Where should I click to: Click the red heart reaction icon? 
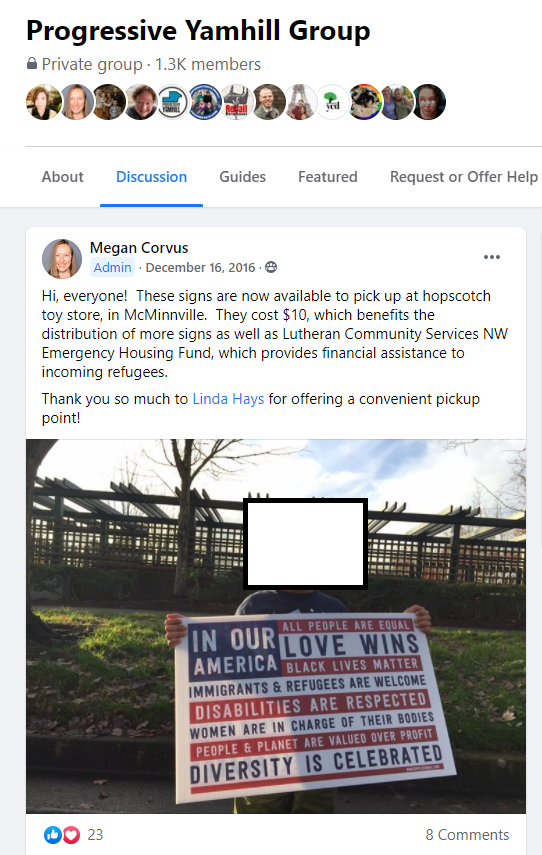(71, 834)
